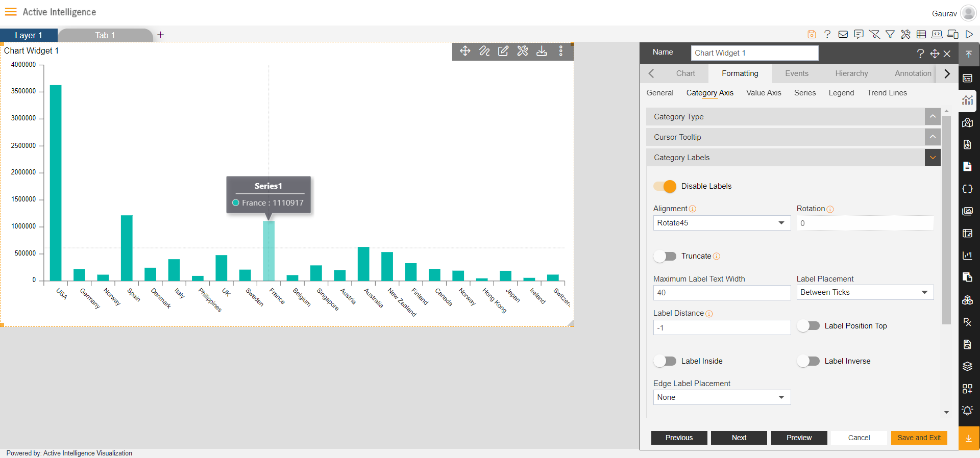Screen dimensions: 980x458
Task: Click the Next button
Action: [739, 438]
